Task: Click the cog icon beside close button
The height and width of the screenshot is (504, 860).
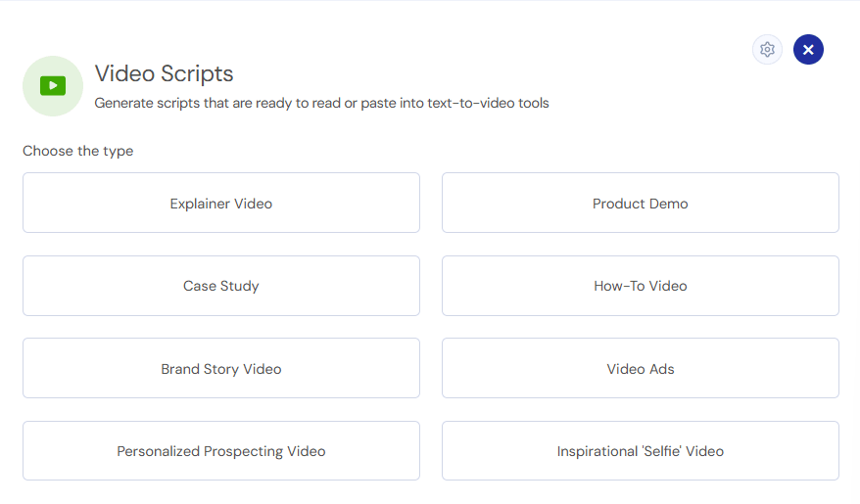Action: coord(767,49)
